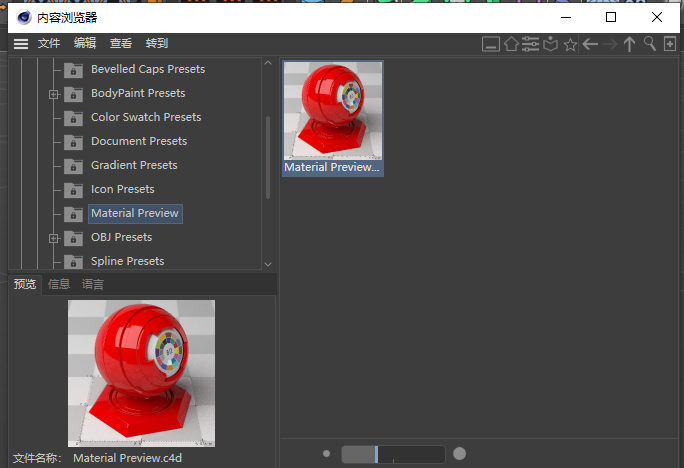Switch to the 信息 tab
684x468 pixels.
coord(59,284)
